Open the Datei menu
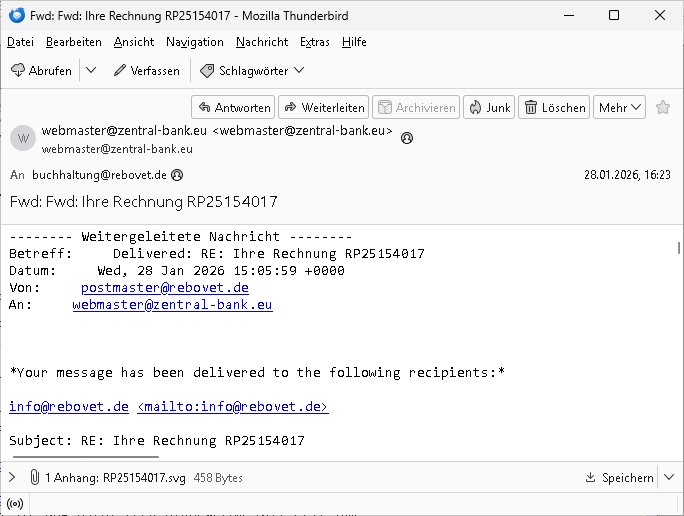The width and height of the screenshot is (684, 516). 20,42
